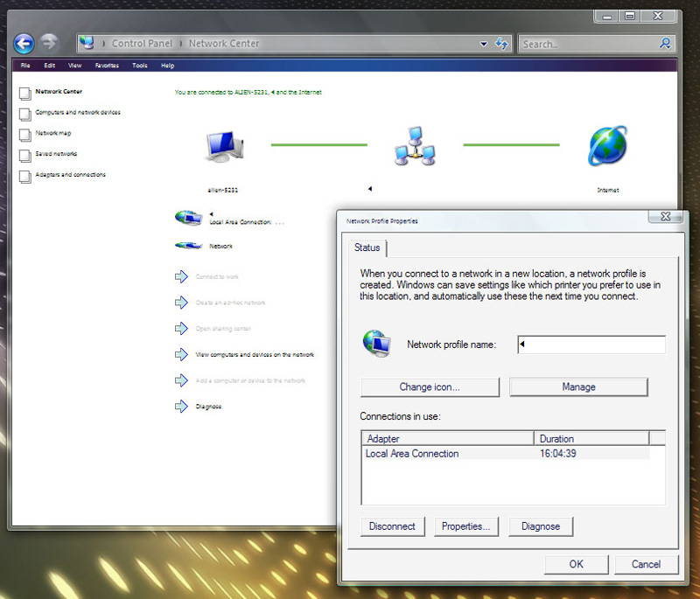Image resolution: width=700 pixels, height=599 pixels.
Task: Click the Network profile name text field
Action: [x=591, y=345]
